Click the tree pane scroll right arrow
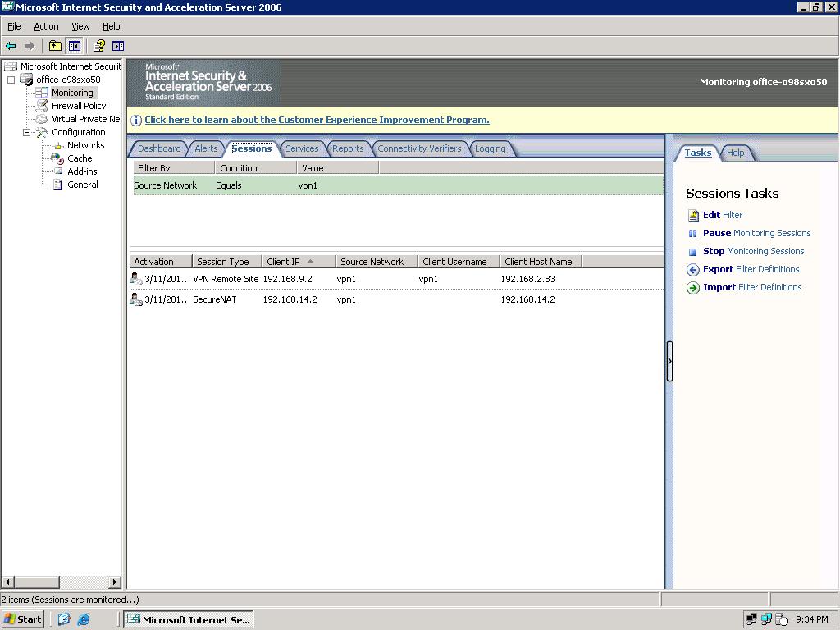Screen dimensions: 840x630 point(115,582)
